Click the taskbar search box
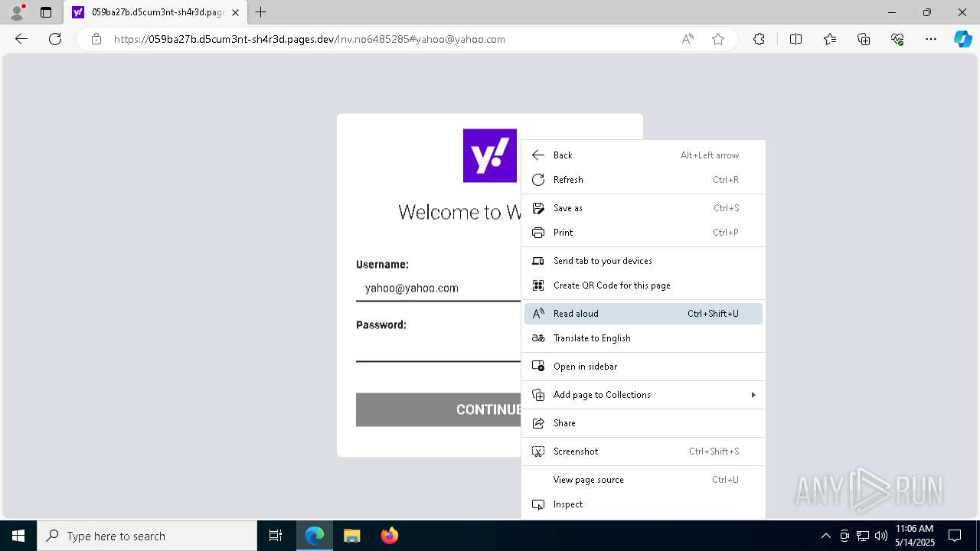The image size is (980, 551). click(x=147, y=536)
